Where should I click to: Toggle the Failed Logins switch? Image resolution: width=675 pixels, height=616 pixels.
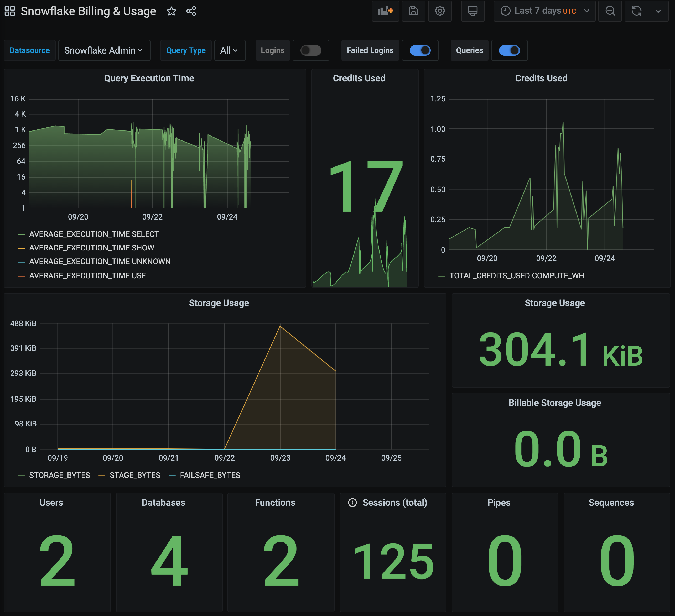420,51
